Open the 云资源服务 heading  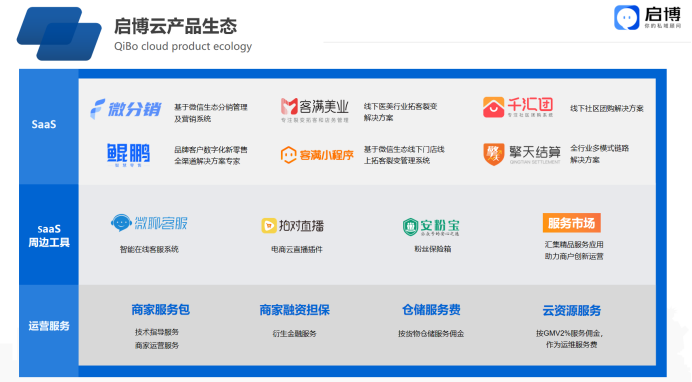point(572,311)
